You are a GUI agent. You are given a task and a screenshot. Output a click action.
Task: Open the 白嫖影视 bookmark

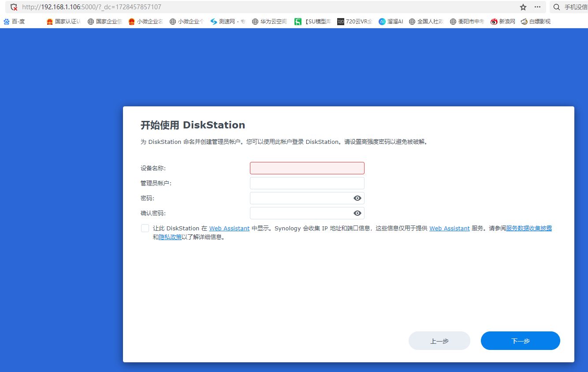536,21
